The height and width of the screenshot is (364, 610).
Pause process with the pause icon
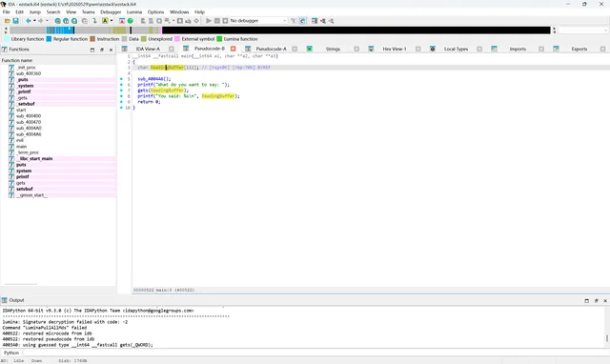217,21
